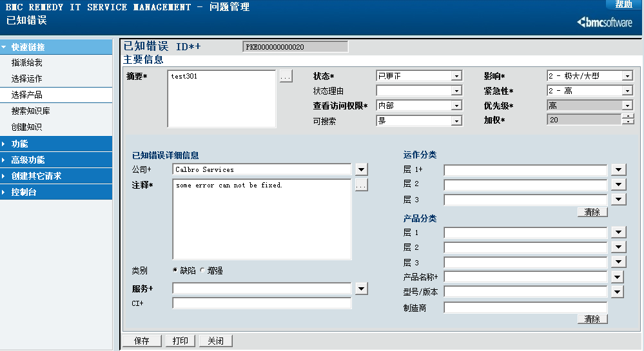Open the 状态 dropdown

click(x=456, y=76)
